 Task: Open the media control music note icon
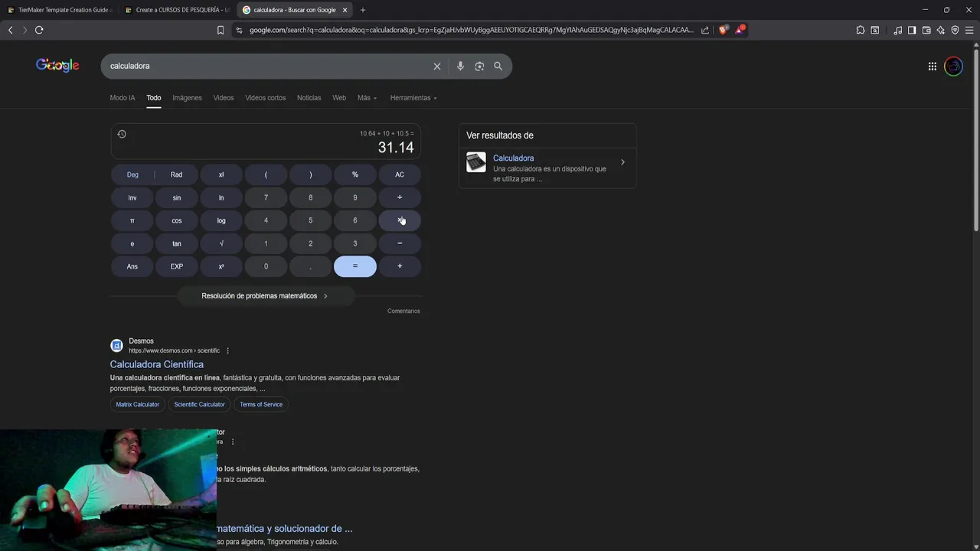point(898,30)
